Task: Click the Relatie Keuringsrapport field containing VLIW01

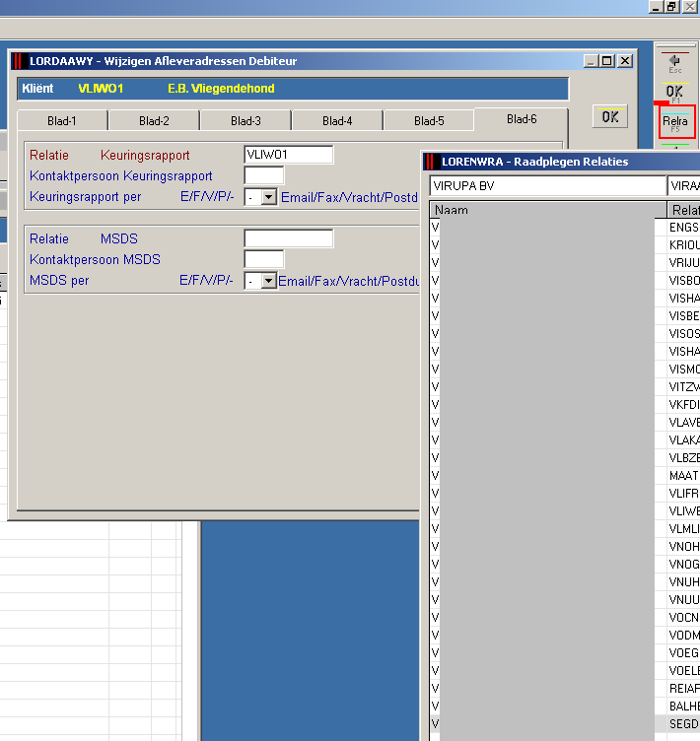Action: tap(289, 155)
